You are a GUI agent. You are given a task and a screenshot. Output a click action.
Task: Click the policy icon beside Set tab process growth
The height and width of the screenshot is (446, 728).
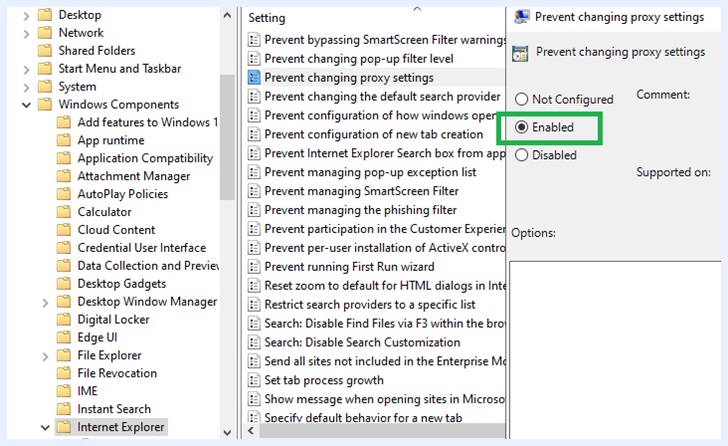point(254,380)
